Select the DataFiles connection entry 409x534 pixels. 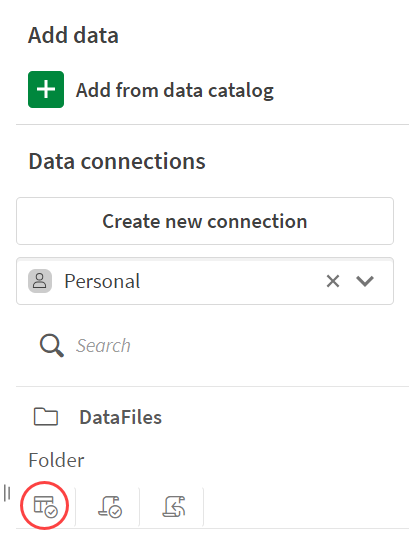tap(120, 417)
